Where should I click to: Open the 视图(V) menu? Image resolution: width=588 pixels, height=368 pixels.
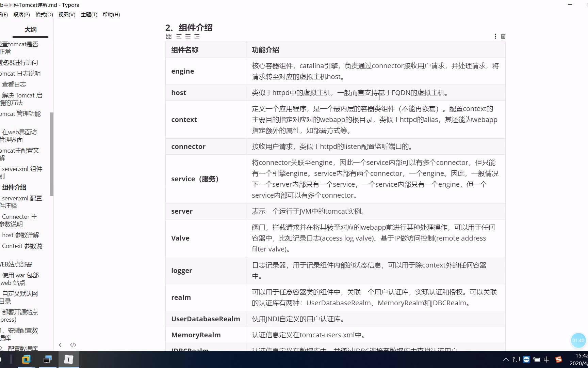[67, 15]
